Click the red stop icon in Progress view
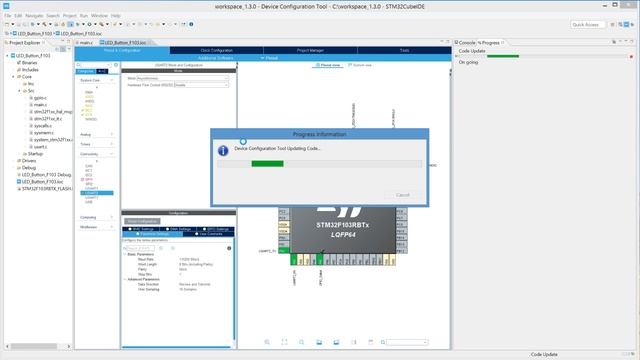This screenshot has width=640, height=360. coord(631,56)
